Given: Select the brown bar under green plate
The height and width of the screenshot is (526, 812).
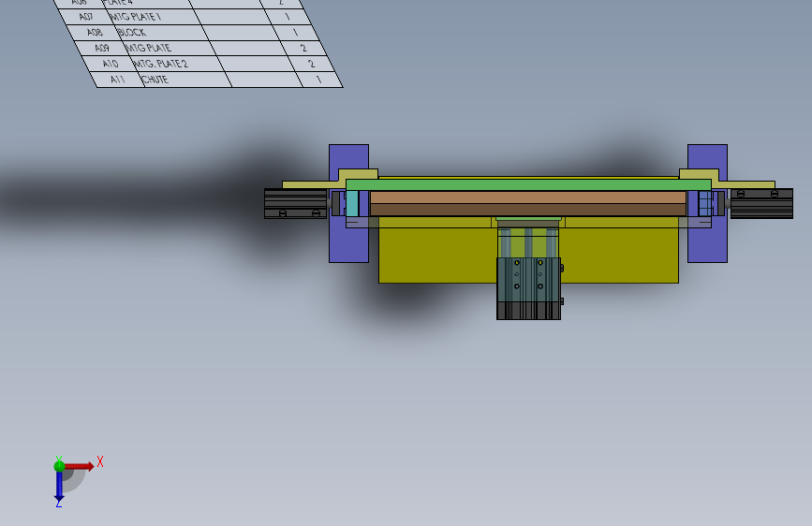Looking at the screenshot, I should click(x=528, y=203).
